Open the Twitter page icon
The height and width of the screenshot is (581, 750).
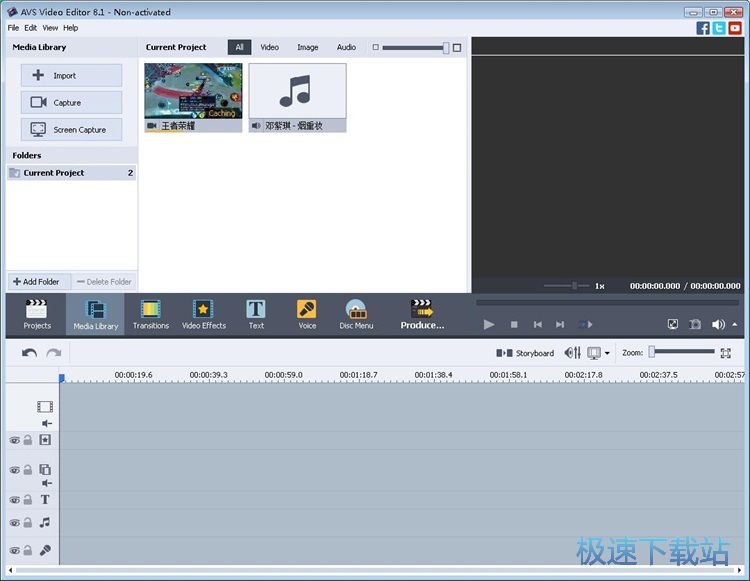719,28
